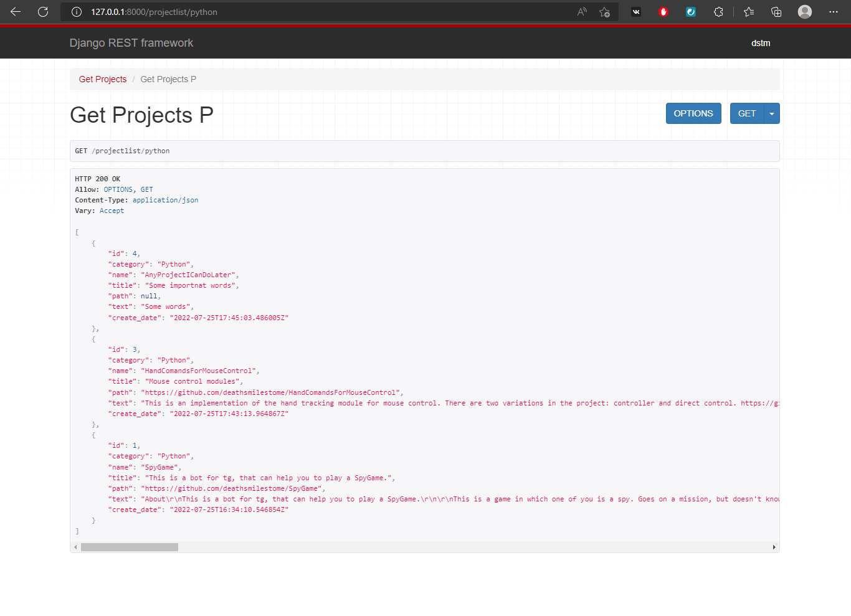The image size is (851, 616).
Task: Open the browser profile avatar
Action: tap(805, 12)
